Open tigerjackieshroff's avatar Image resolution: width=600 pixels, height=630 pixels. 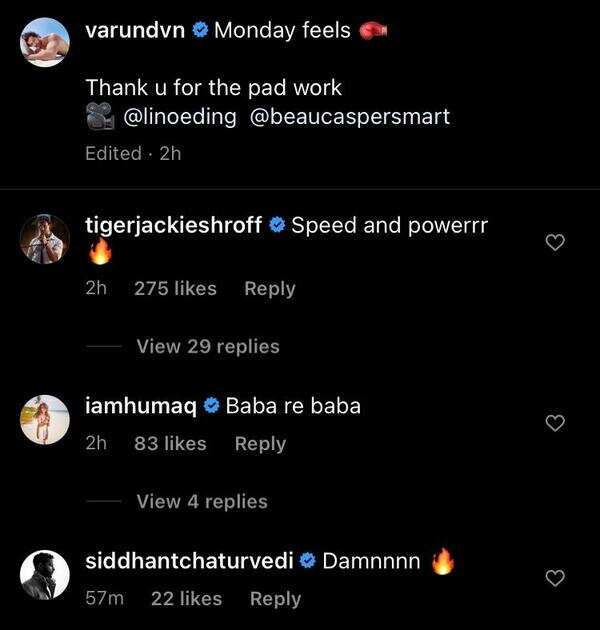pos(45,238)
